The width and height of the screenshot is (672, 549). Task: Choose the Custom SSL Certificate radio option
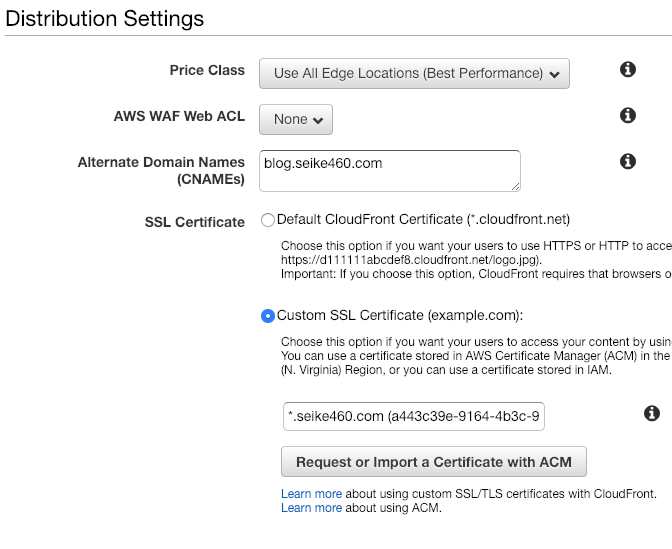tap(267, 316)
